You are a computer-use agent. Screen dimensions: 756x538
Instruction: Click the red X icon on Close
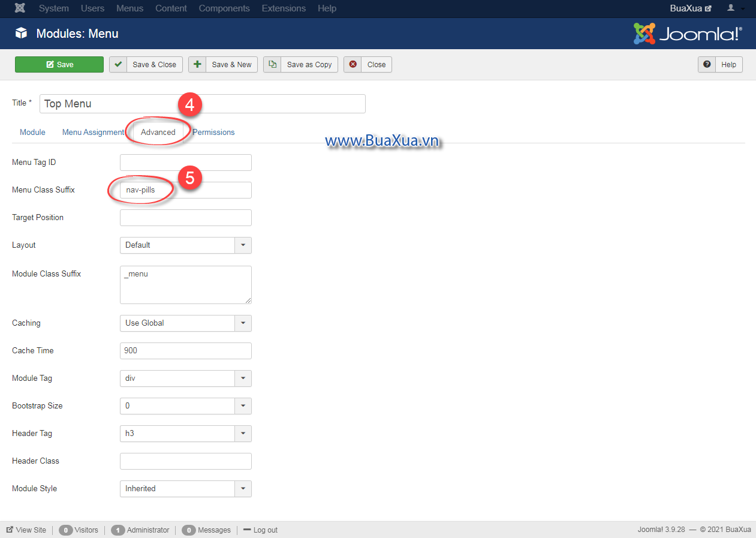[x=353, y=64]
